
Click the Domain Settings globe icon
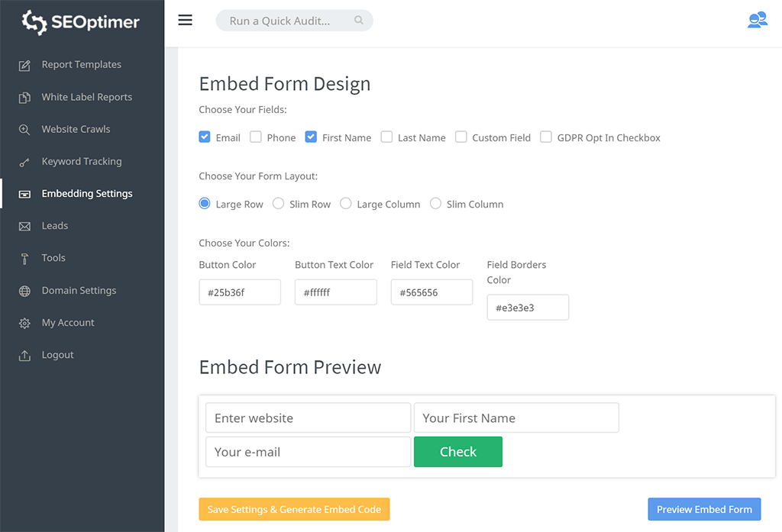tap(25, 291)
